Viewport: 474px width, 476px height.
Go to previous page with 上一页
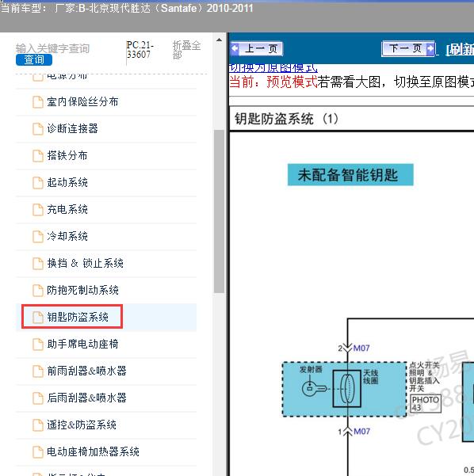[x=257, y=48]
